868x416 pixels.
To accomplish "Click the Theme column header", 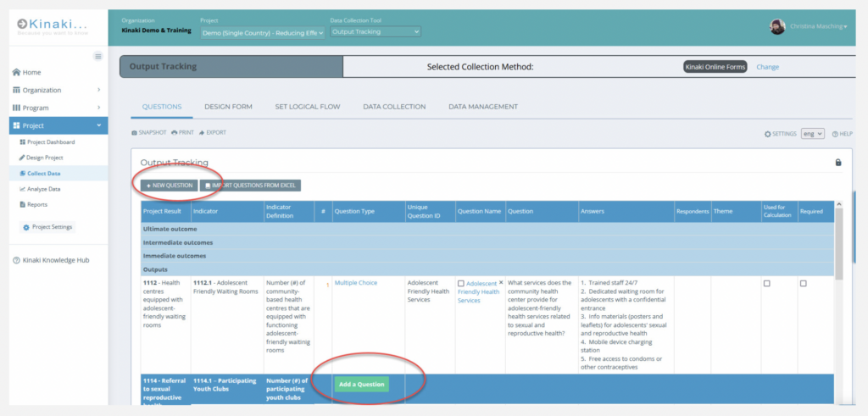I will tap(736, 211).
